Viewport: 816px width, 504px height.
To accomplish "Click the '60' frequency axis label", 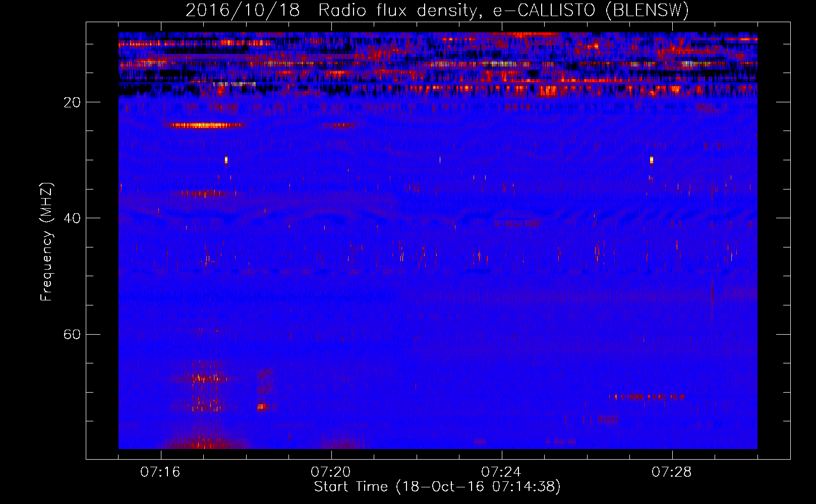I will 72,335.
